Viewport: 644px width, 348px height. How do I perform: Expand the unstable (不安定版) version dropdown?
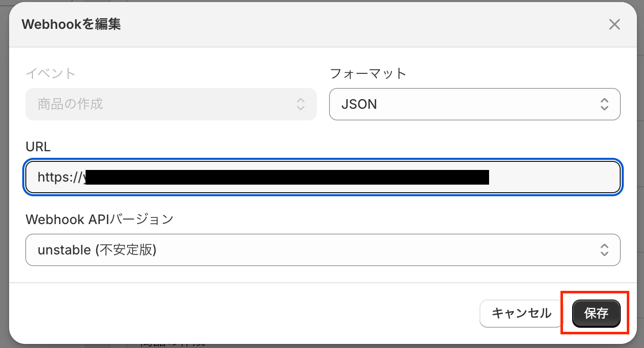(x=323, y=250)
